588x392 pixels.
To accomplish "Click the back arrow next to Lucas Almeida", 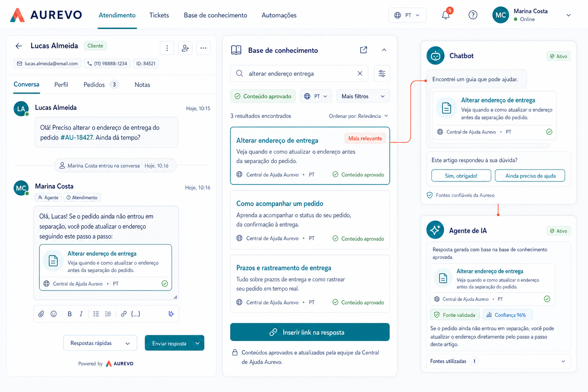I will [x=19, y=46].
